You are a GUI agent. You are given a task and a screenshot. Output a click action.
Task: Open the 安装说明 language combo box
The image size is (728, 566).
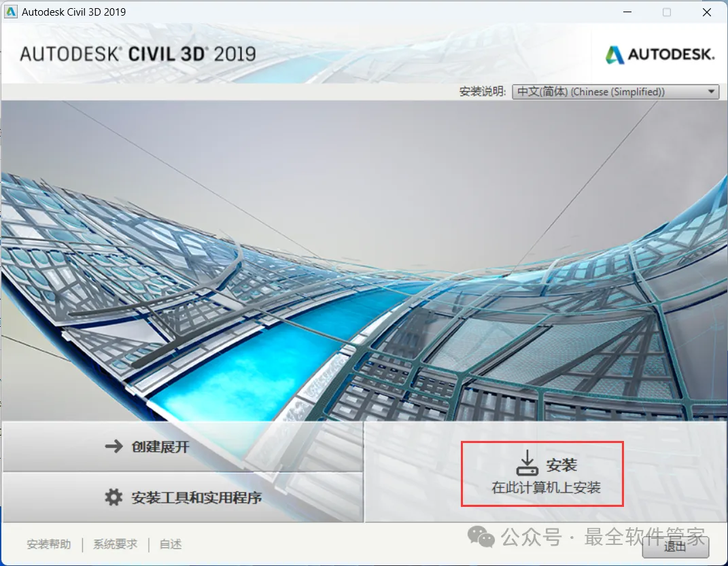coord(615,92)
